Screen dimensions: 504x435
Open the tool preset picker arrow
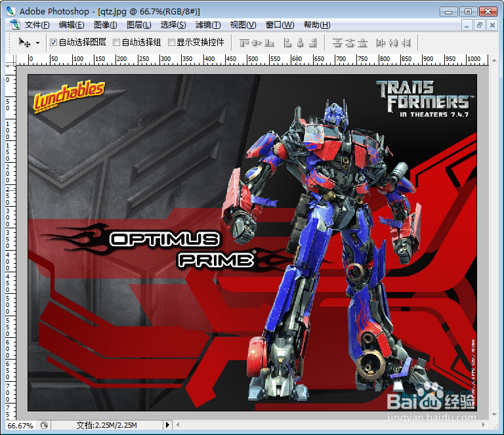click(x=37, y=43)
